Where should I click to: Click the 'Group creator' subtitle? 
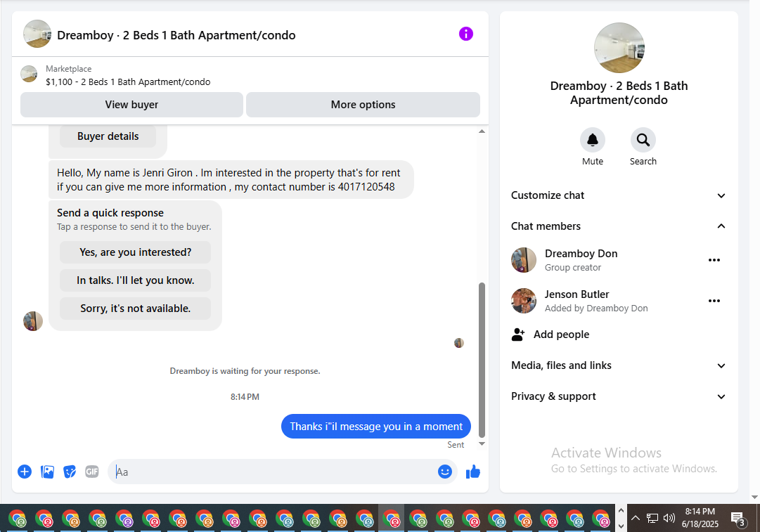point(572,268)
